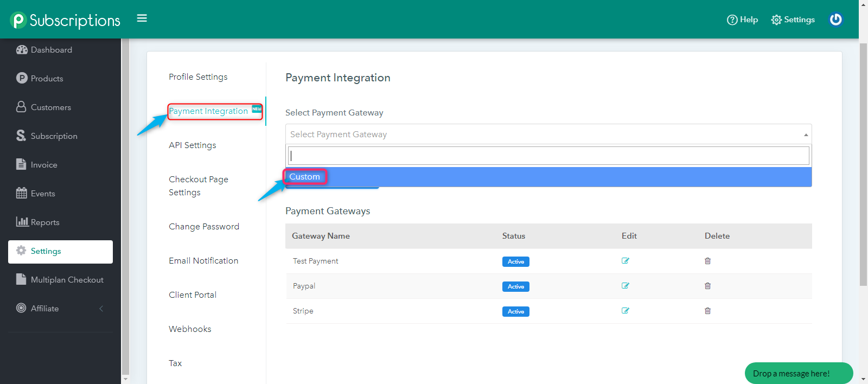
Task: Go to Subscription page
Action: (x=54, y=136)
